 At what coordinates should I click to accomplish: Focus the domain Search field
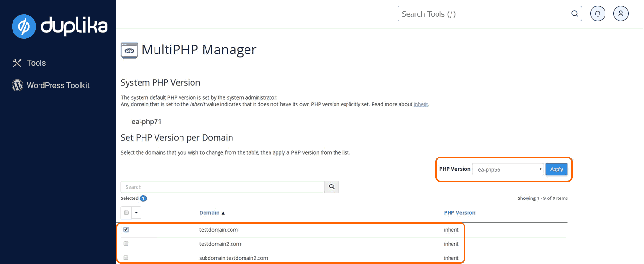coord(223,187)
